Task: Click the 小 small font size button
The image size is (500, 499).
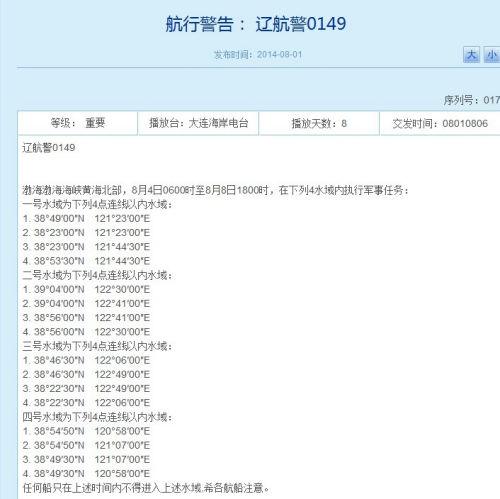Action: point(492,55)
